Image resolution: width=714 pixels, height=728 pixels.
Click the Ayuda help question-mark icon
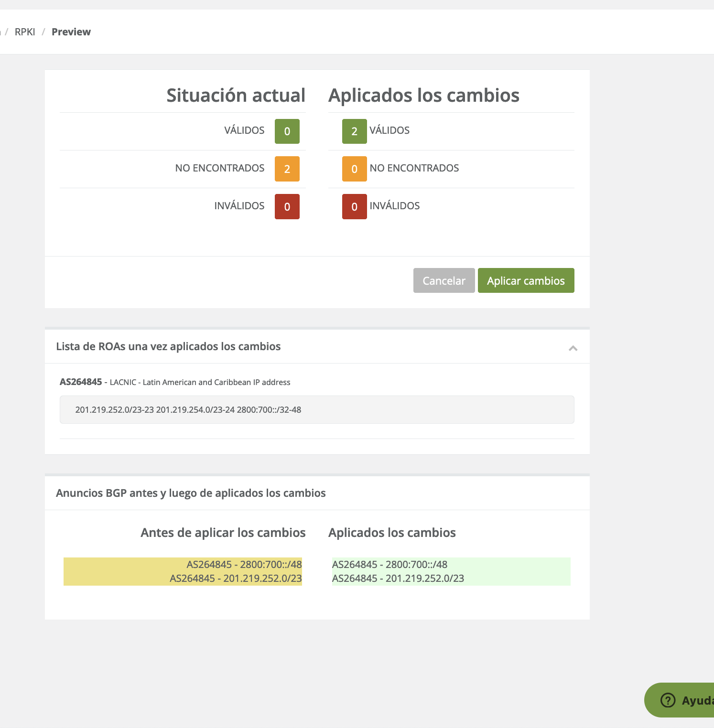point(668,700)
